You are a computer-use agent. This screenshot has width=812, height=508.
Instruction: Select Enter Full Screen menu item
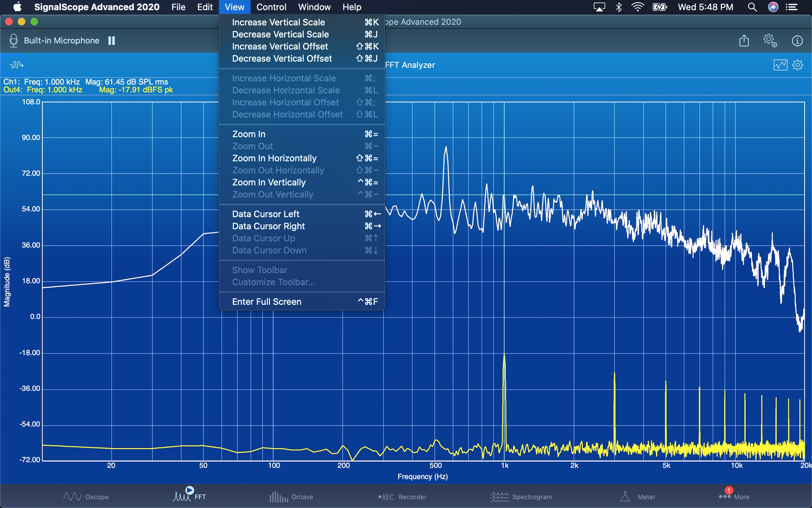302,302
